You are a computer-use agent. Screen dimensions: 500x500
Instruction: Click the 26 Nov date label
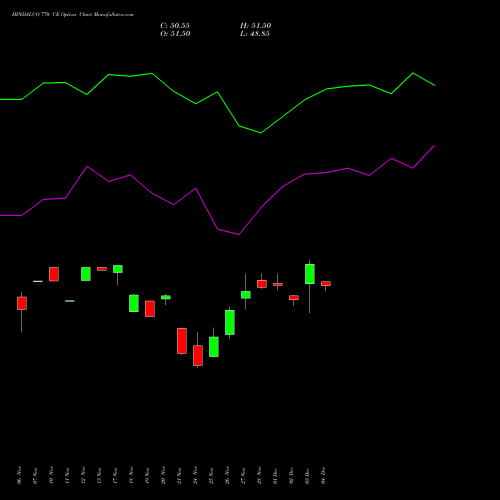point(227,475)
